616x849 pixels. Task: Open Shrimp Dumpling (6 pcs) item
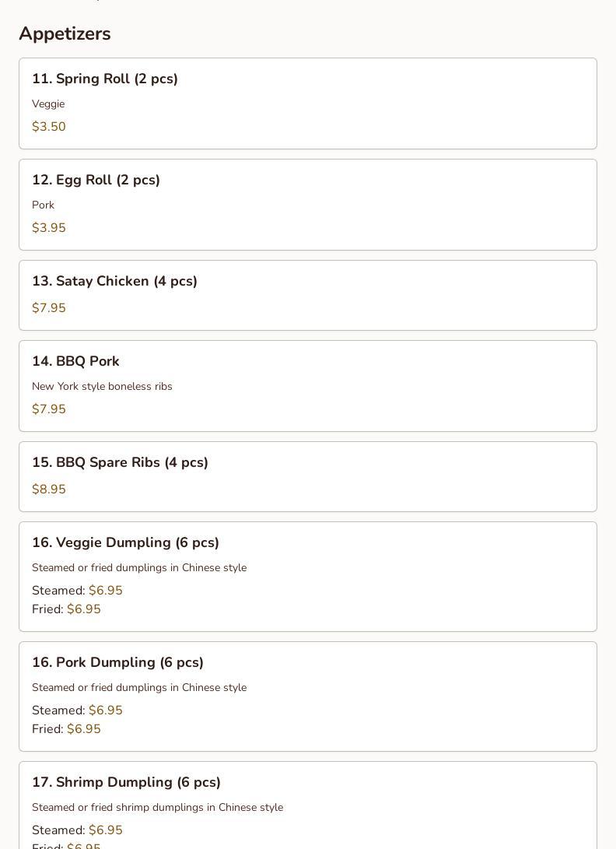(x=308, y=805)
